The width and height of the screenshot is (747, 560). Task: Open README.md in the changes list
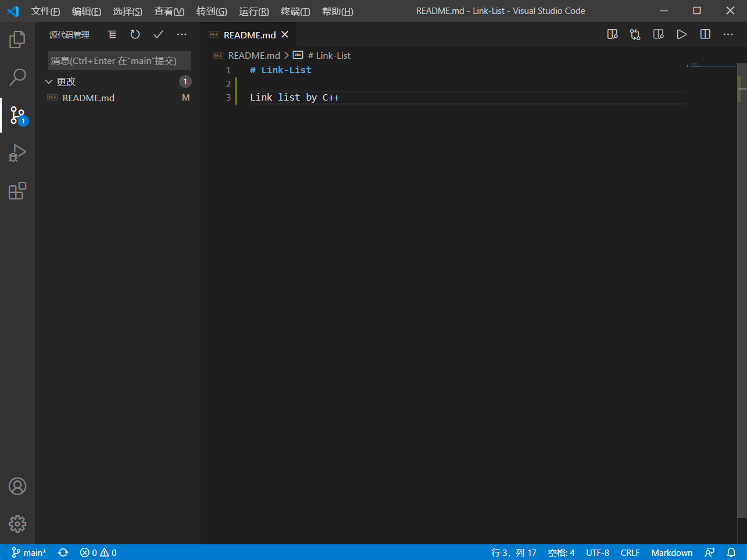click(x=88, y=98)
